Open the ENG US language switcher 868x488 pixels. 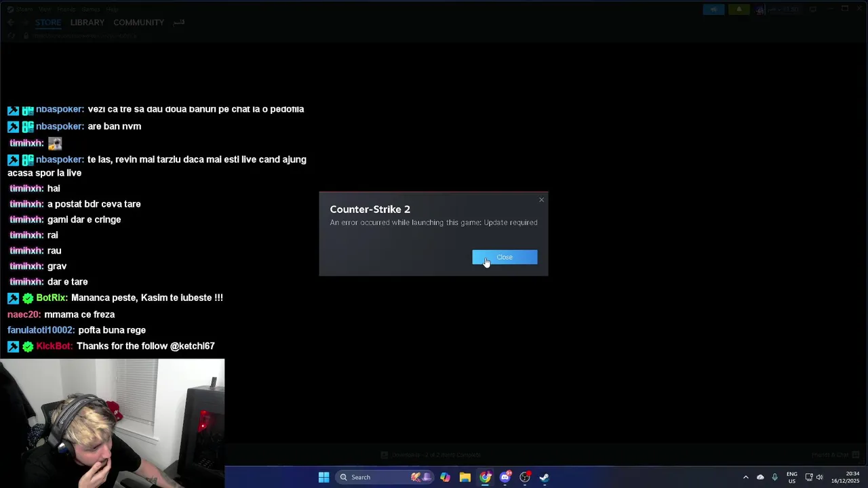click(791, 477)
